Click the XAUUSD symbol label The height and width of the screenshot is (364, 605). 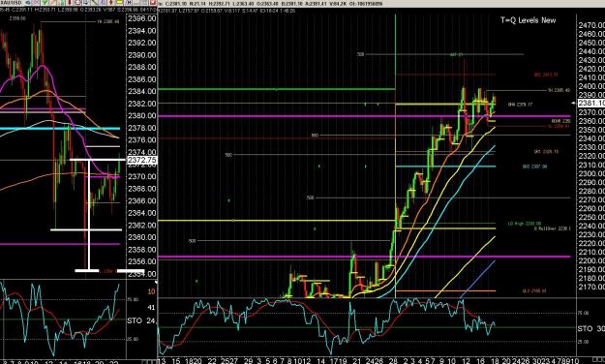click(x=11, y=3)
